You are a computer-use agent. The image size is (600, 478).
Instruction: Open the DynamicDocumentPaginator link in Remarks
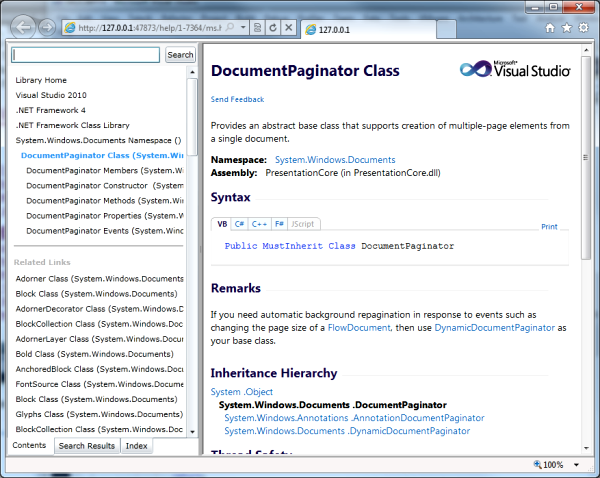[494, 328]
